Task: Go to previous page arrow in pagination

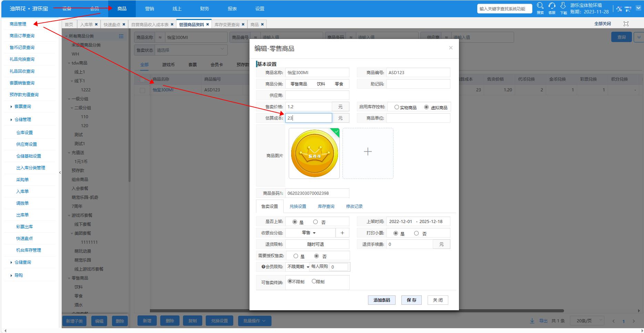Action: 613,321
